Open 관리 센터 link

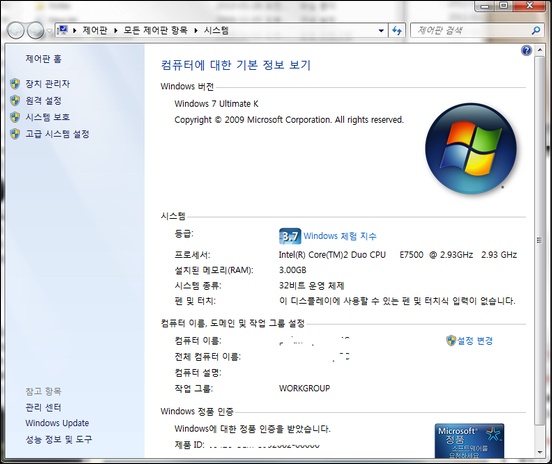point(43,407)
